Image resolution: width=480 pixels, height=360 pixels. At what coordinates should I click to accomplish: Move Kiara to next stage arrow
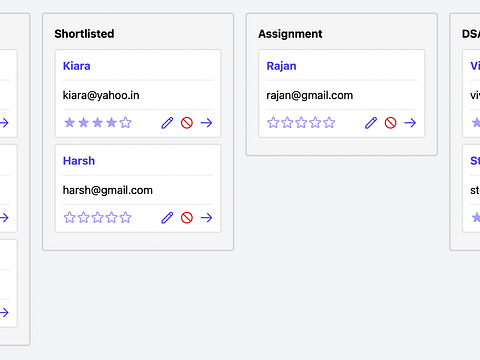206,123
